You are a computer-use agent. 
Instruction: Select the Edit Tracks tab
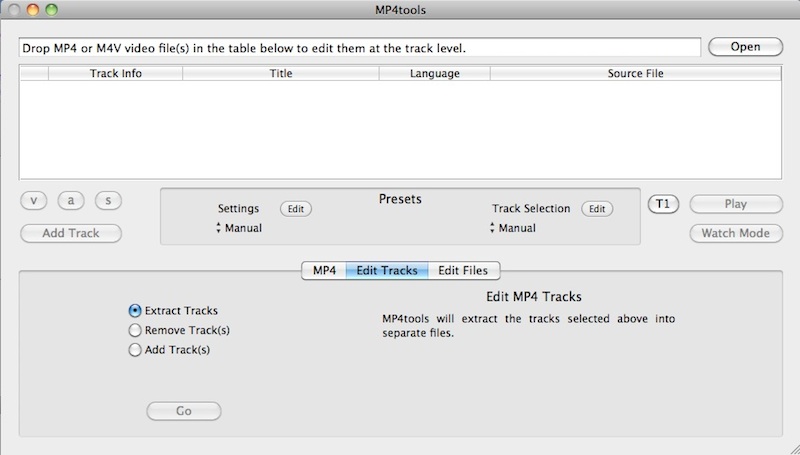(387, 270)
